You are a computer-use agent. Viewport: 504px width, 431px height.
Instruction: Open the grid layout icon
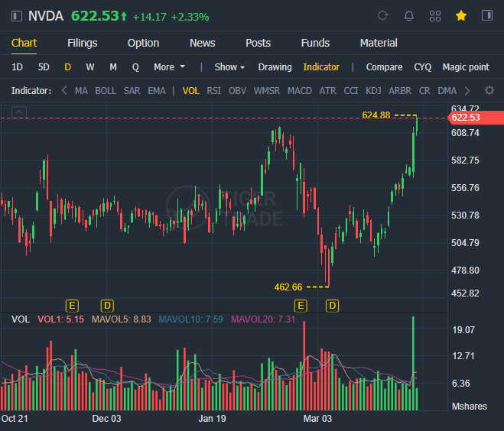(x=435, y=16)
